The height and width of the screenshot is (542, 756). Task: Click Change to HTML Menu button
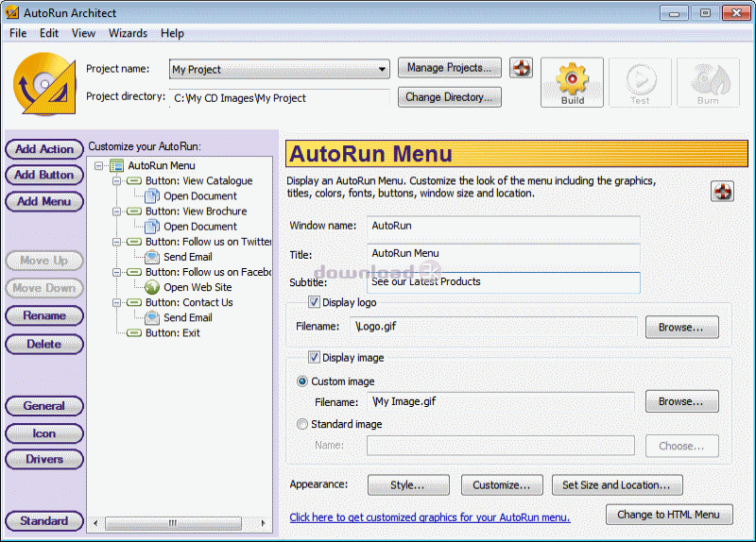[x=669, y=515]
